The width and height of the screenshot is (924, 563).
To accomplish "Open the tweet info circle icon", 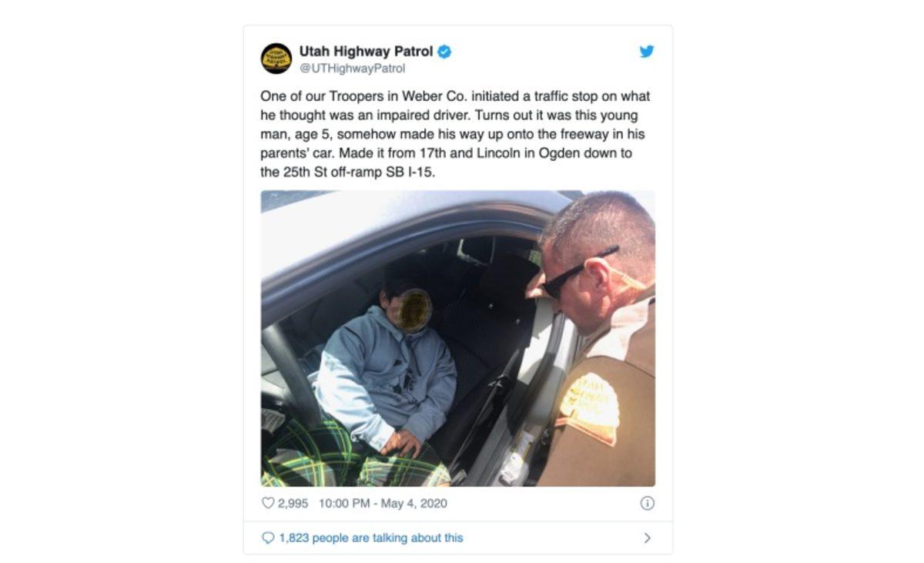I will click(648, 503).
